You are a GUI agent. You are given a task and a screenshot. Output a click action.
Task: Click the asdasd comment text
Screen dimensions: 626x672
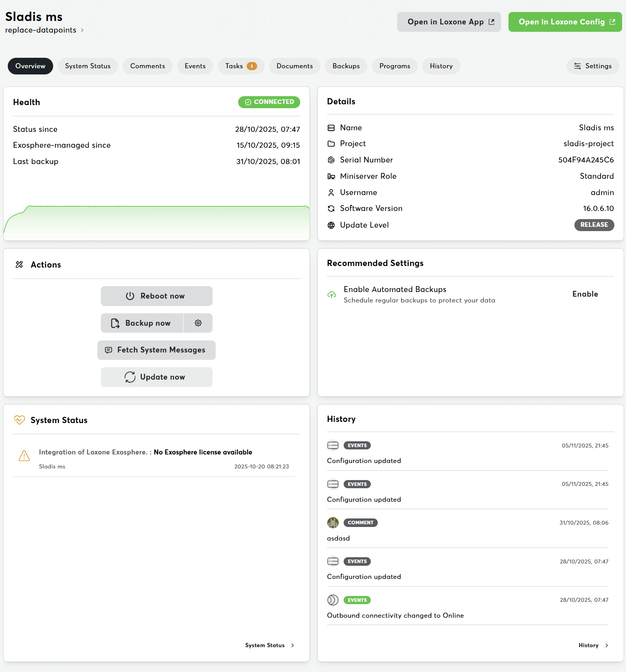pos(338,539)
